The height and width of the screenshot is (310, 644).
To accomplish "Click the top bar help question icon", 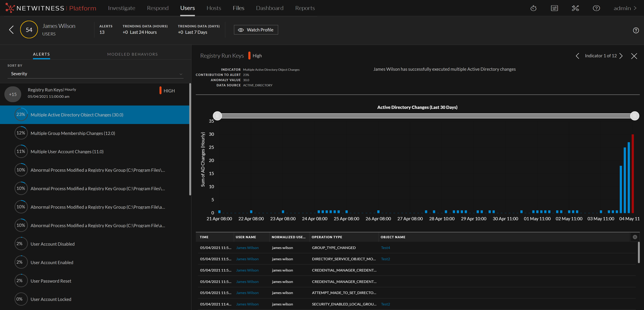I will point(596,8).
